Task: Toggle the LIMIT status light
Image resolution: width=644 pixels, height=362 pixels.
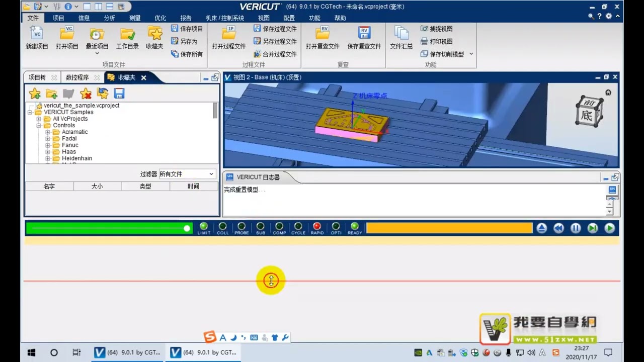Action: (x=204, y=227)
